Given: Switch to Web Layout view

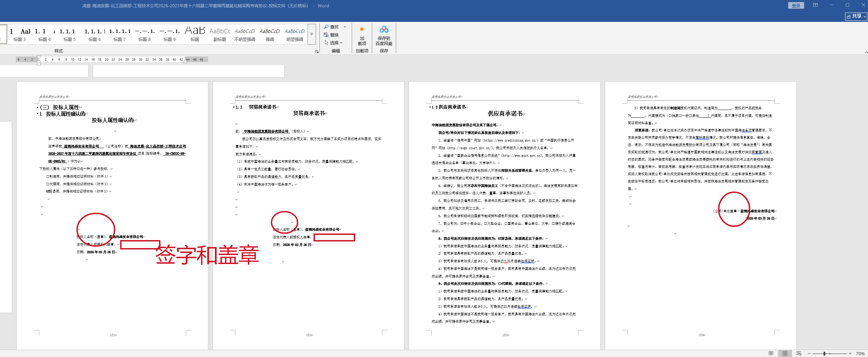Looking at the screenshot, I should pyautogui.click(x=799, y=353).
